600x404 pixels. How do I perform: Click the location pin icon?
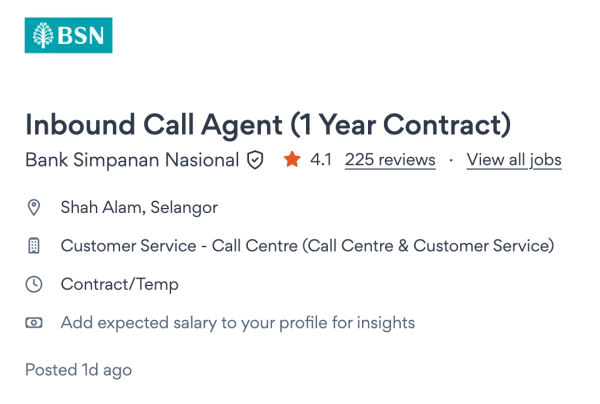[34, 208]
